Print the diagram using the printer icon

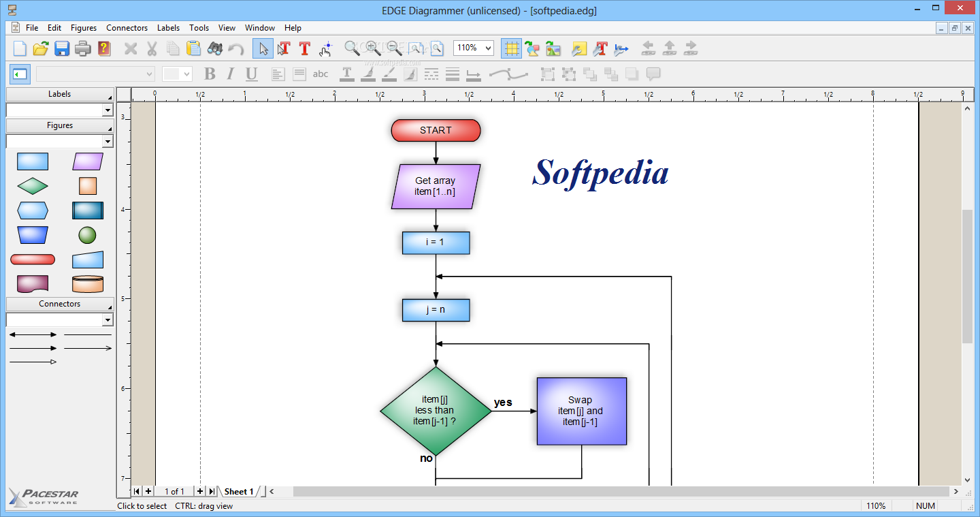83,48
